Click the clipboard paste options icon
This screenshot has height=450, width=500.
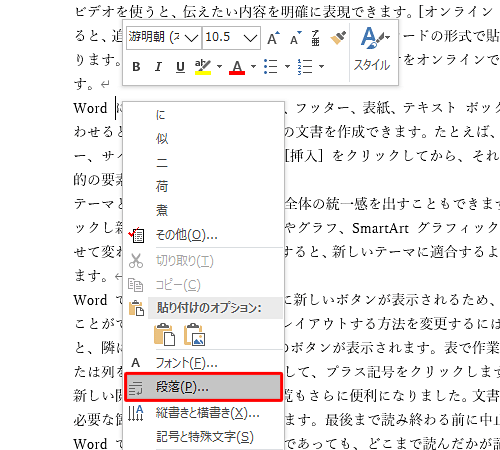click(136, 308)
